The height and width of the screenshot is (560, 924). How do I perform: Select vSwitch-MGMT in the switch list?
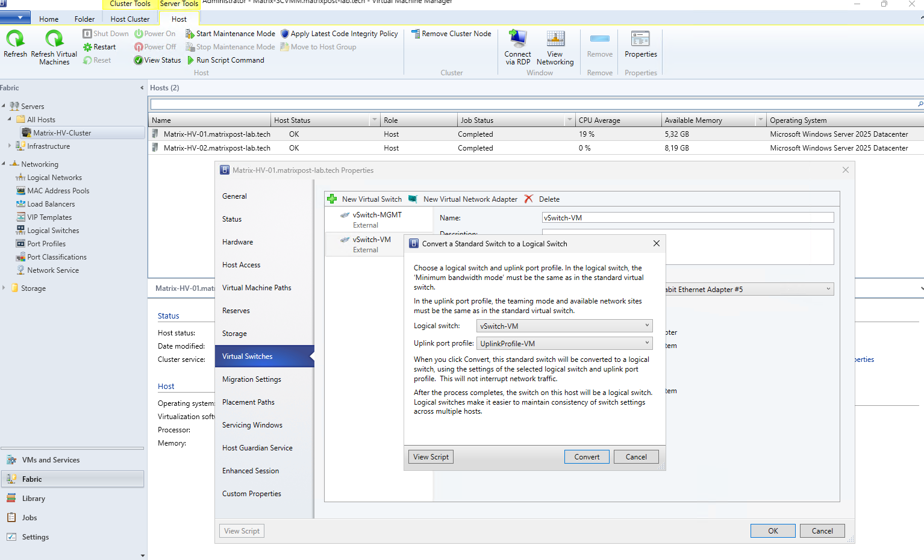pos(379,220)
